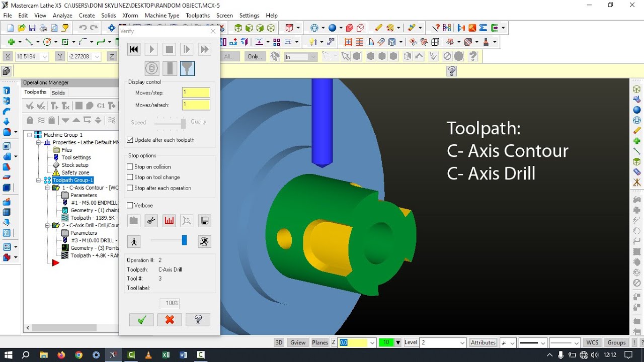
Task: Select Tool settings tree item
Action: pos(76,157)
